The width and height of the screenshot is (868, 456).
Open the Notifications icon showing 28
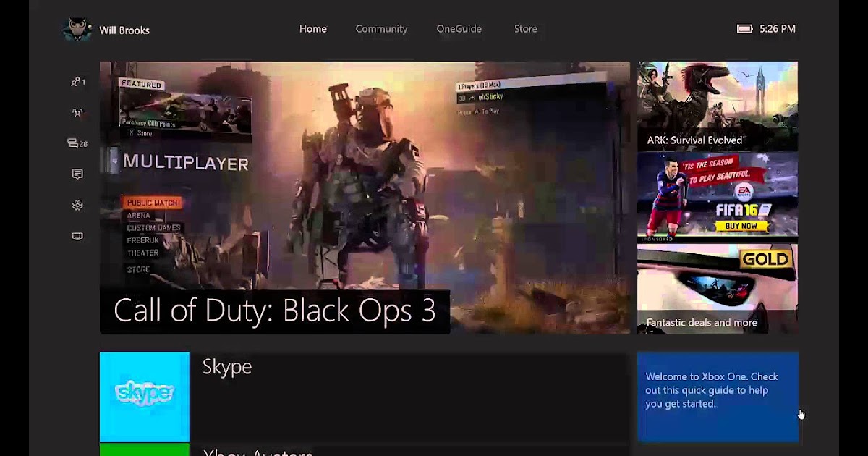coord(77,143)
